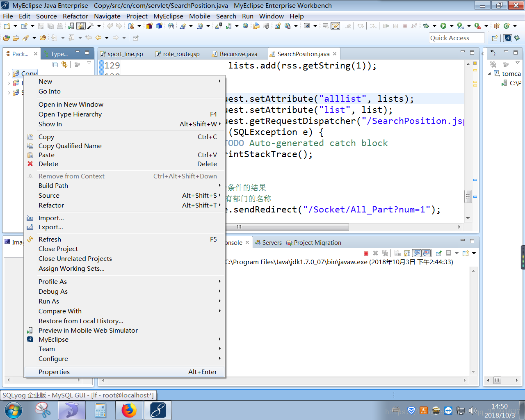Click the role_route.jsp editor tab
The width and height of the screenshot is (525, 420).
tap(177, 54)
